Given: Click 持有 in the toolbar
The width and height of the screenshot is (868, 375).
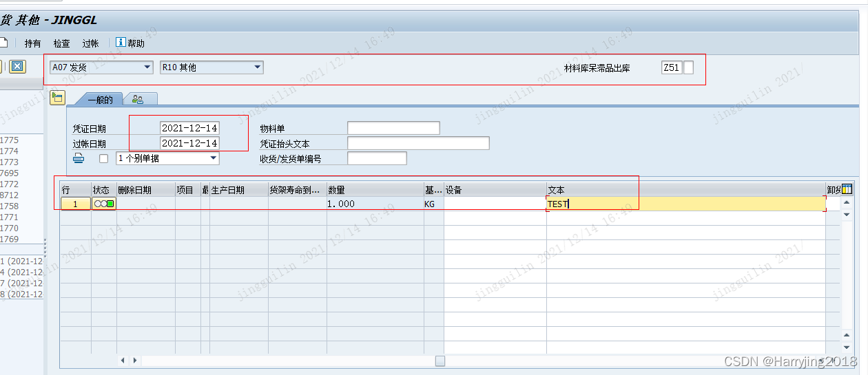Looking at the screenshot, I should (32, 43).
